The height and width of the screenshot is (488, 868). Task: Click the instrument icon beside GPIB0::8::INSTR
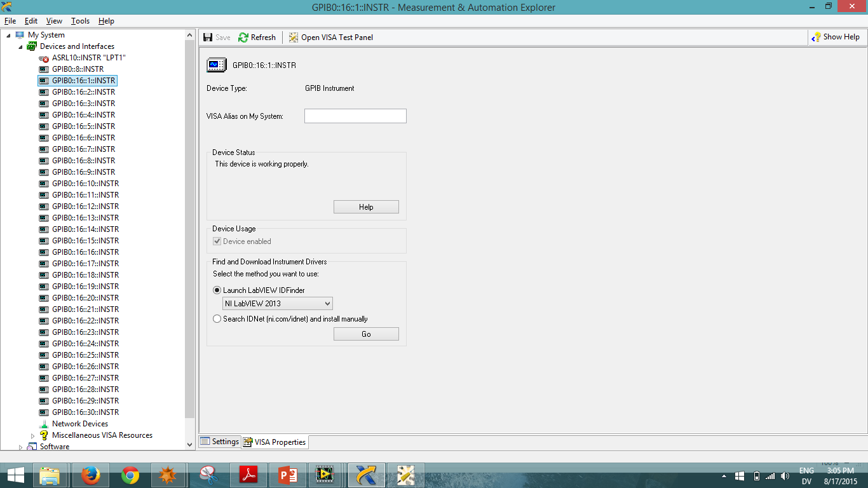(x=44, y=69)
